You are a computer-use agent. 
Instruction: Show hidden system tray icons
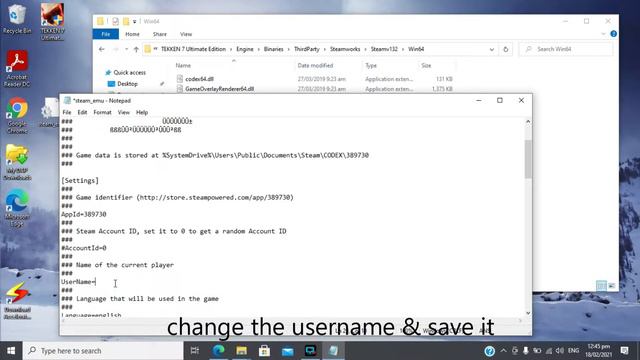(x=503, y=351)
